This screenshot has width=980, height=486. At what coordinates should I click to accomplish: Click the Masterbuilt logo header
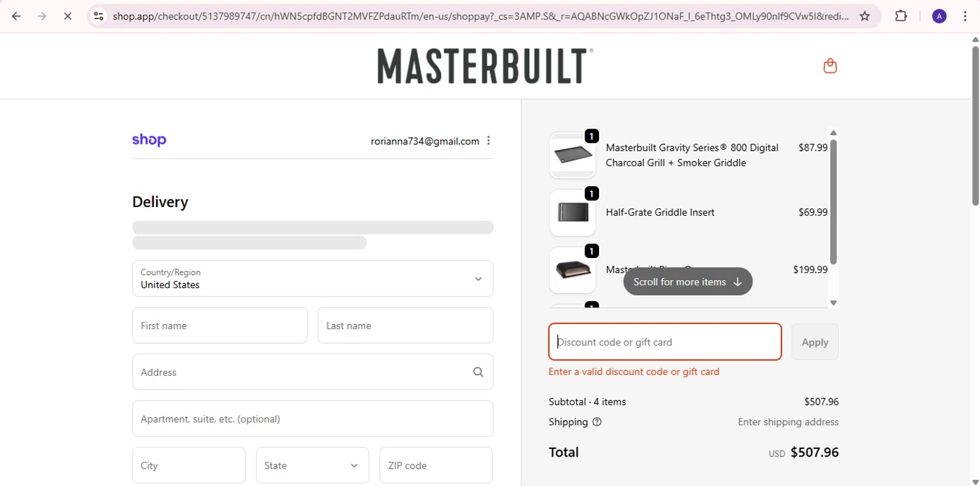[x=485, y=66]
